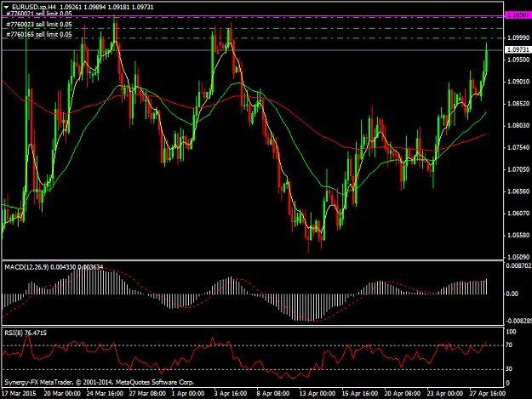Click the 1.09010 price axis value

coord(518,82)
